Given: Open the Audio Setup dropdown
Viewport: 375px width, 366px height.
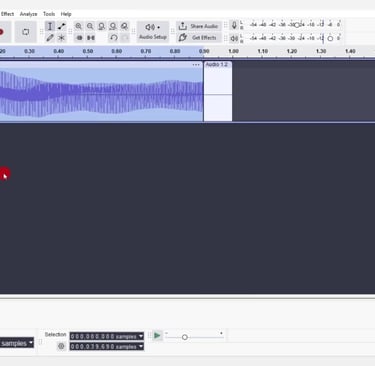Looking at the screenshot, I should tap(153, 32).
